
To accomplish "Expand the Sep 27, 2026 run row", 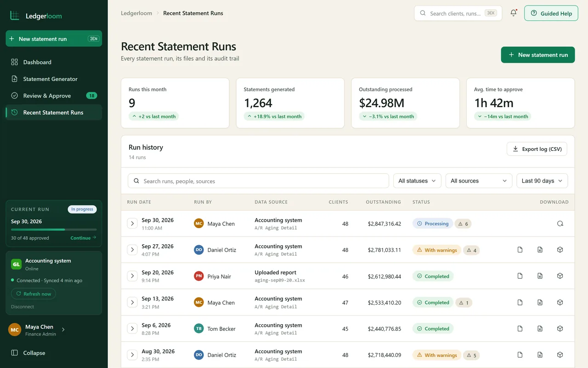I will (132, 250).
